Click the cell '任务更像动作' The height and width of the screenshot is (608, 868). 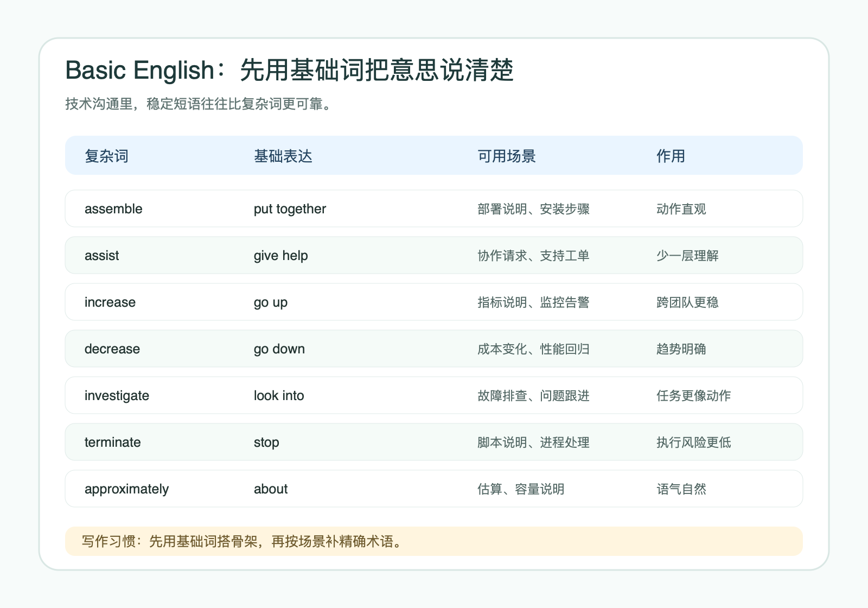point(694,396)
